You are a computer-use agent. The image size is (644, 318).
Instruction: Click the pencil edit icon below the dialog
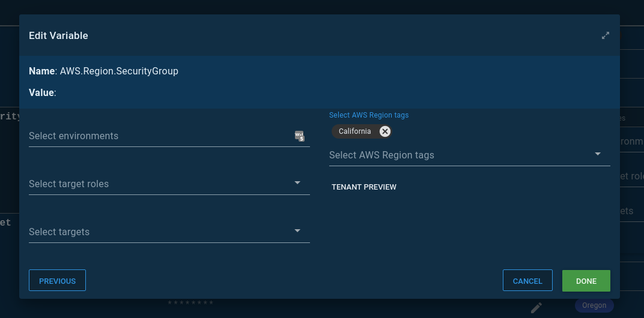[x=536, y=308]
